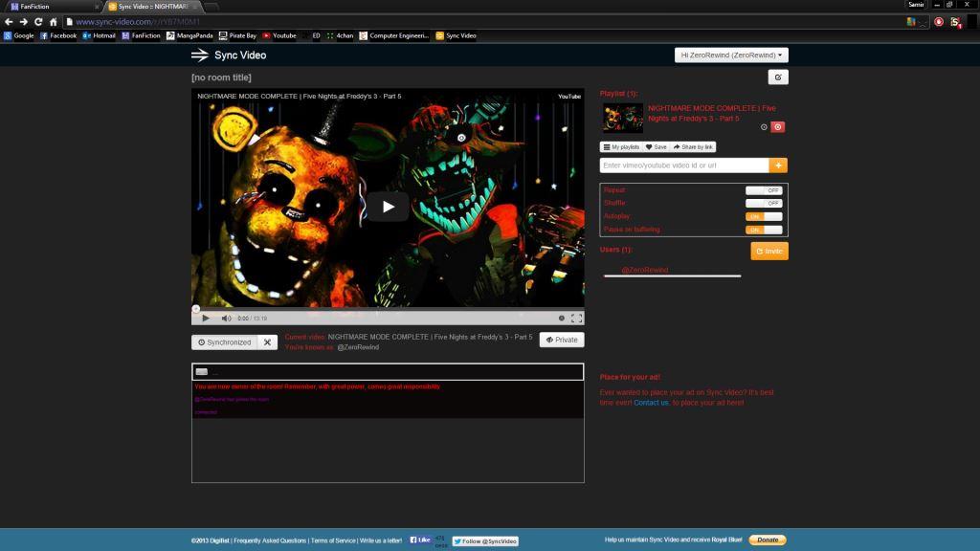
Task: Click the video title in the player
Action: [x=300, y=97]
